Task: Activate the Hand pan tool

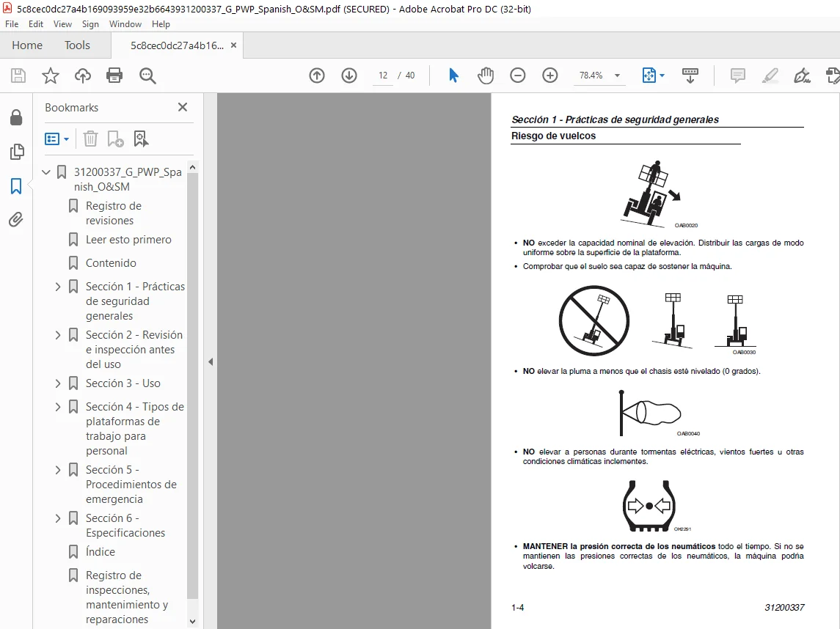Action: (x=486, y=76)
